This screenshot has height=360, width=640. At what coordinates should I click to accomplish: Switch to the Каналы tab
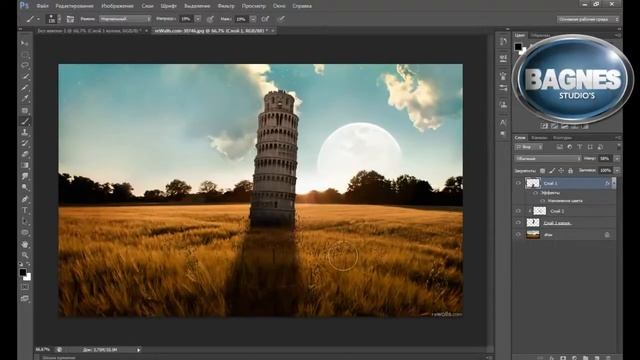tap(539, 138)
